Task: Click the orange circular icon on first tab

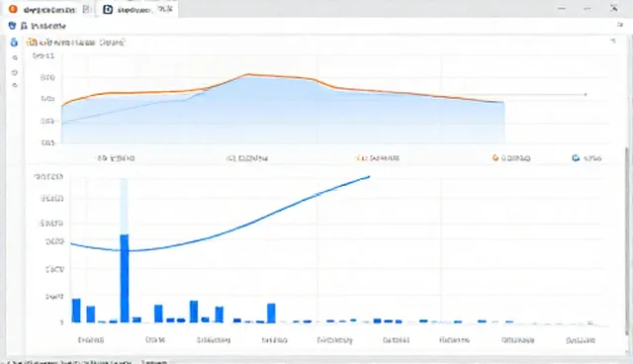Action: (x=13, y=9)
